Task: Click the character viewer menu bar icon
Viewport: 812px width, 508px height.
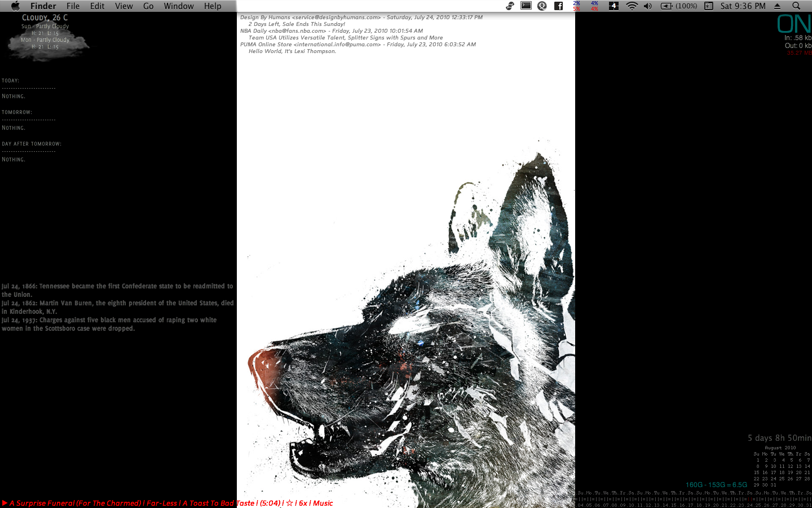Action: (709, 6)
